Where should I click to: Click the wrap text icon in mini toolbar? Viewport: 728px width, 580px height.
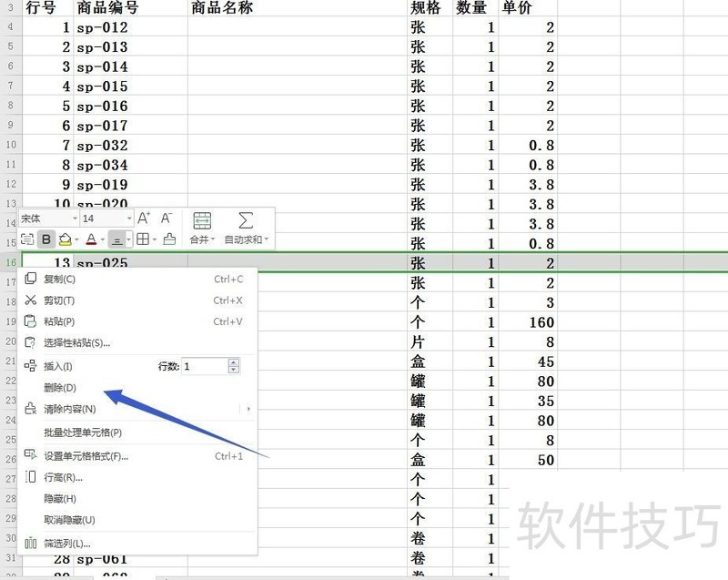click(27, 239)
